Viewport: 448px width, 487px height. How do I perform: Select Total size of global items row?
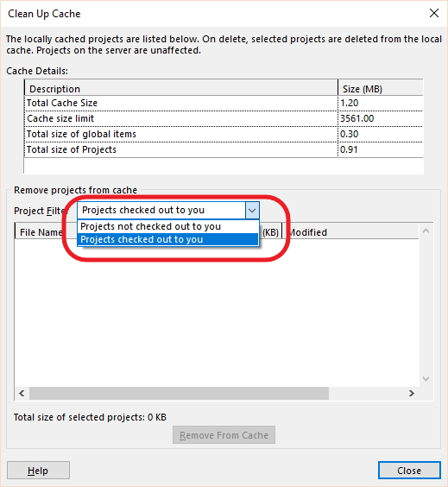click(224, 134)
